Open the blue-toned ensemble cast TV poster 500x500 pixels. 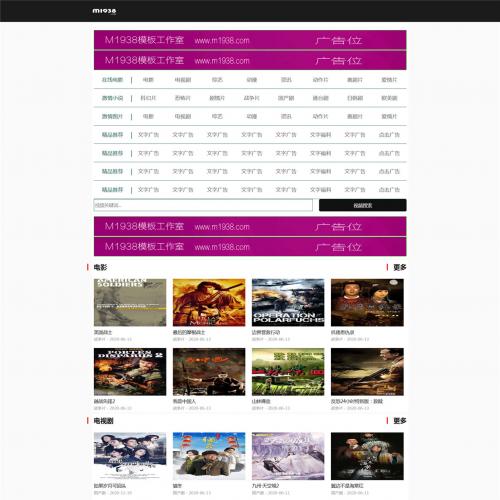[x=130, y=456]
